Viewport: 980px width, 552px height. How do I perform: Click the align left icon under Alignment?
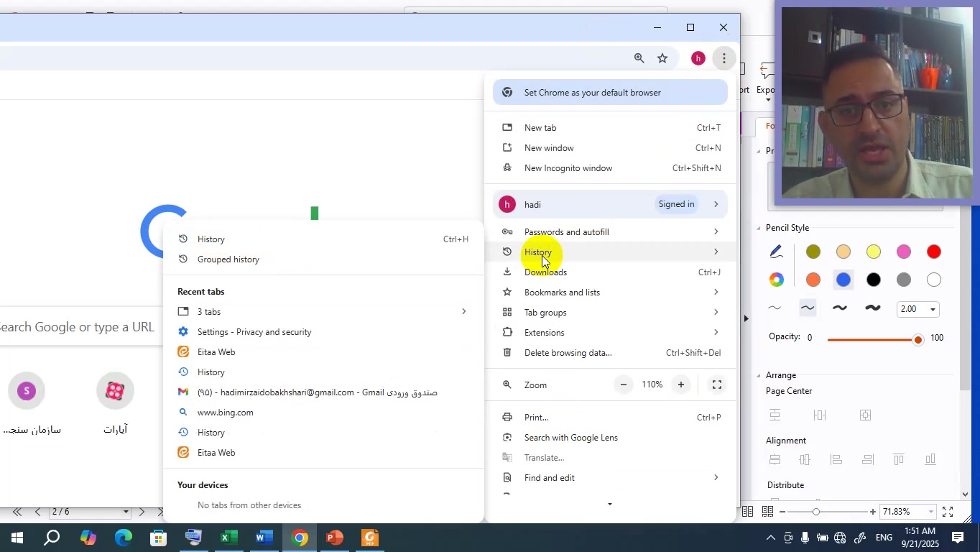[x=836, y=459]
